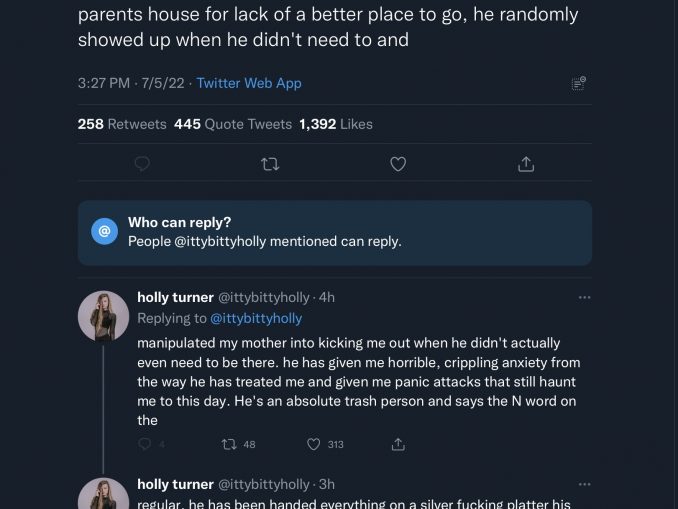Open the Twitter Web App link
This screenshot has width=678, height=509.
pos(249,83)
